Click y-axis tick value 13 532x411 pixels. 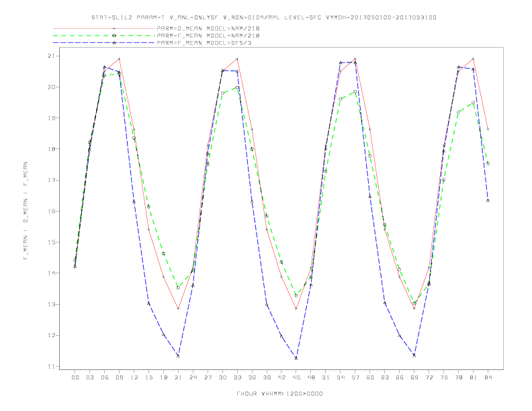click(x=52, y=304)
